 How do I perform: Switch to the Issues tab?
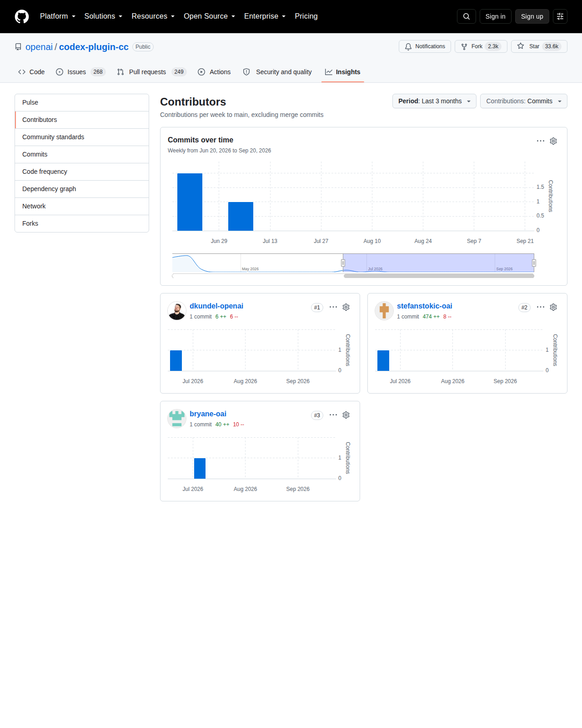pyautogui.click(x=80, y=72)
